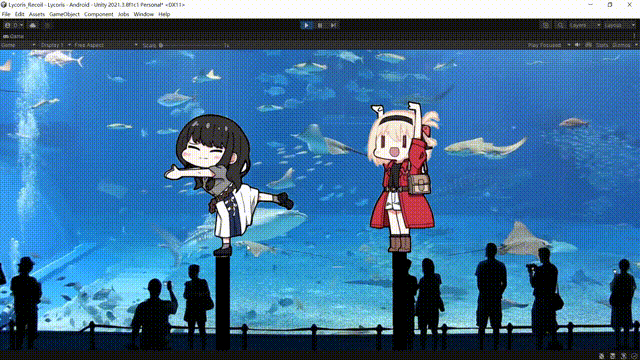Screen dimensions: 640x360
Task: Open the GameObject menu
Action: pos(64,14)
